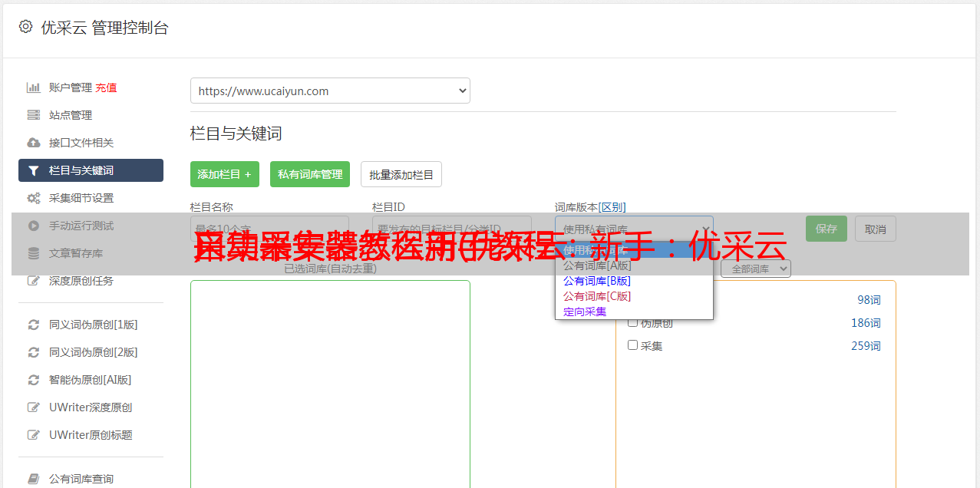The height and width of the screenshot is (488, 980).
Task: Open the 全部词库 filter dropdown
Action: (756, 269)
